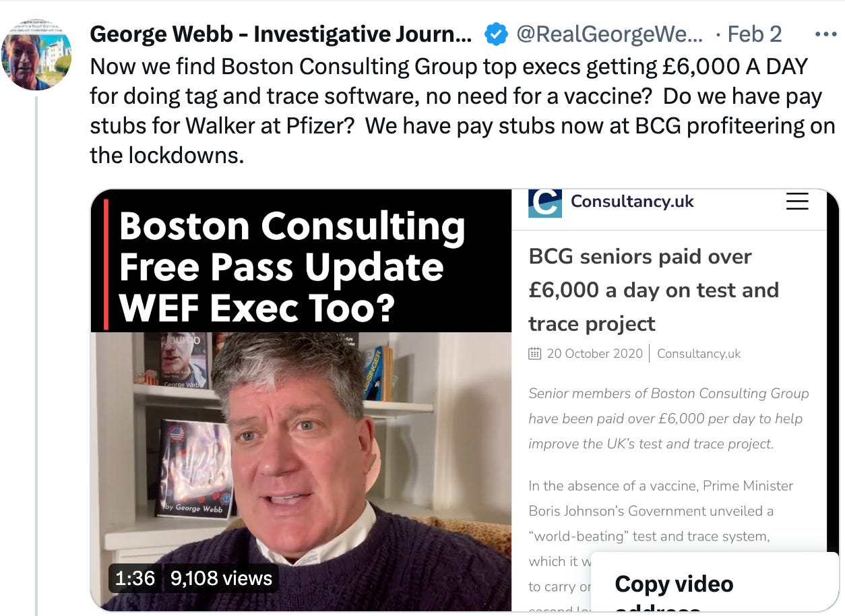Click the 1:36 video duration badge
The width and height of the screenshot is (845, 616).
click(x=135, y=578)
